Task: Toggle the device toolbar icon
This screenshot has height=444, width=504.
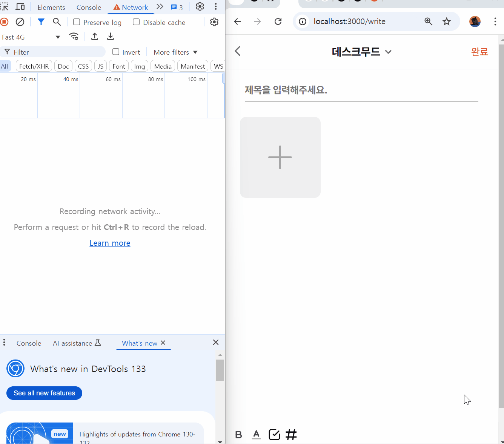Action: (20, 7)
